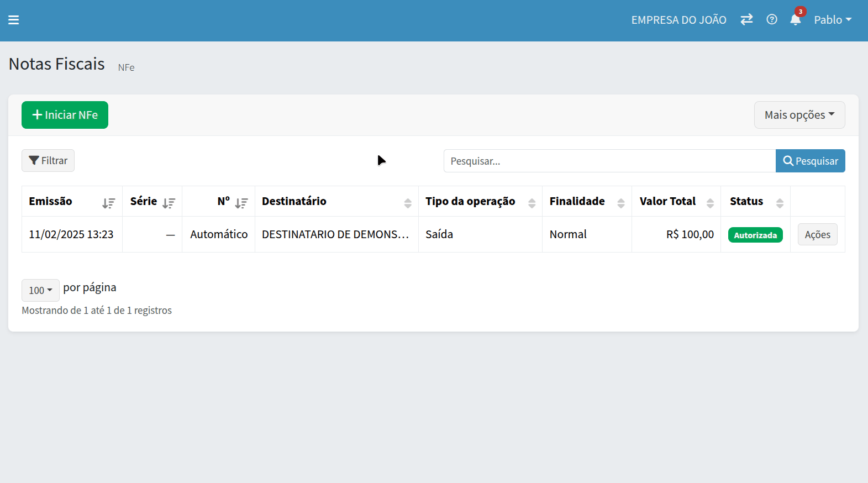Sort the table by Série column
868x483 pixels.
click(x=169, y=203)
